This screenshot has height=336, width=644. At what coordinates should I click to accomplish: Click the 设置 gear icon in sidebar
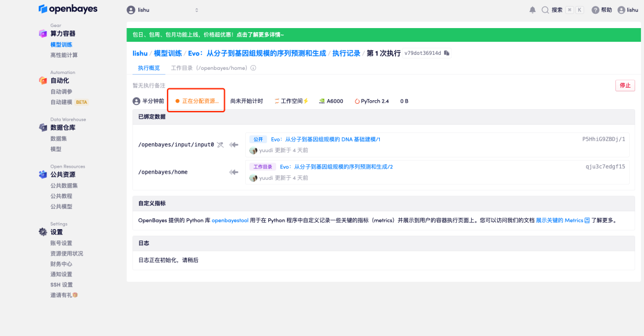pyautogui.click(x=42, y=232)
